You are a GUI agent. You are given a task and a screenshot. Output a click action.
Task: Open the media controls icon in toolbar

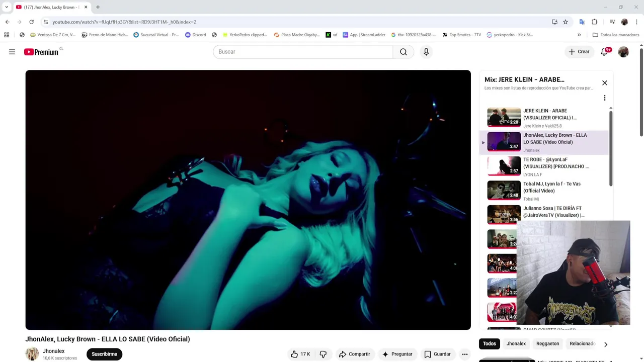click(612, 22)
